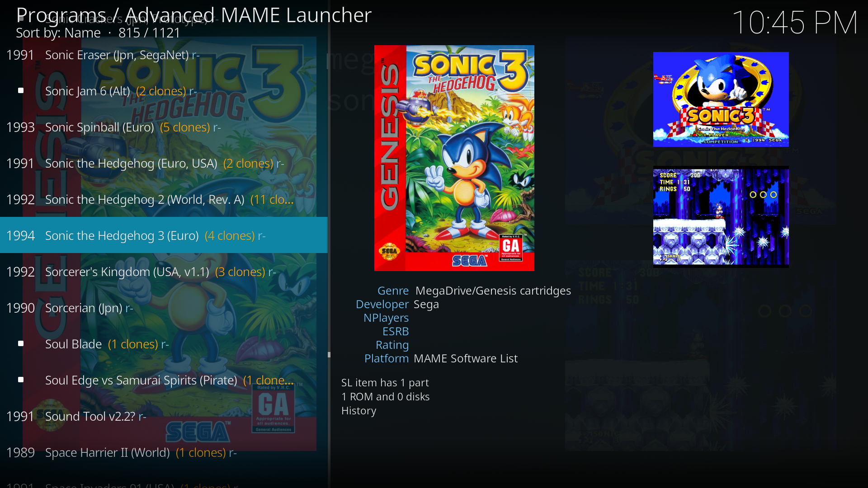Open Sonic the Hedgehog 2 (World, Rev. A)
The height and width of the screenshot is (488, 868).
tap(145, 199)
